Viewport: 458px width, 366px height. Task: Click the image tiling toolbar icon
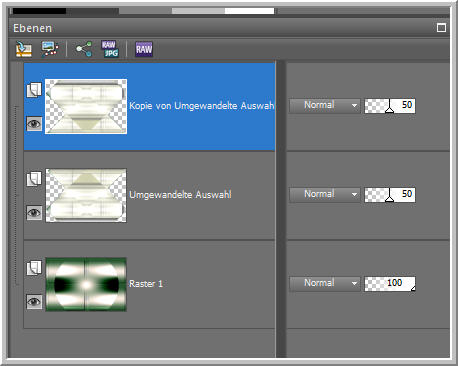point(50,49)
